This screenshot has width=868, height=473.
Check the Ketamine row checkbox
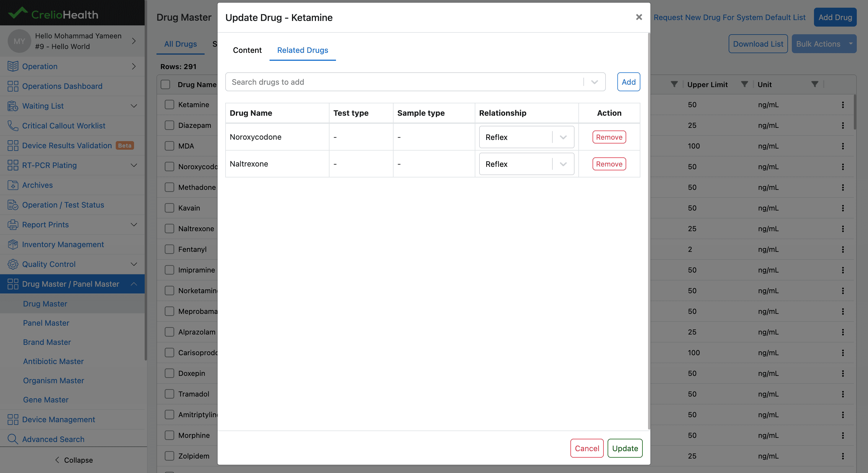[169, 105]
